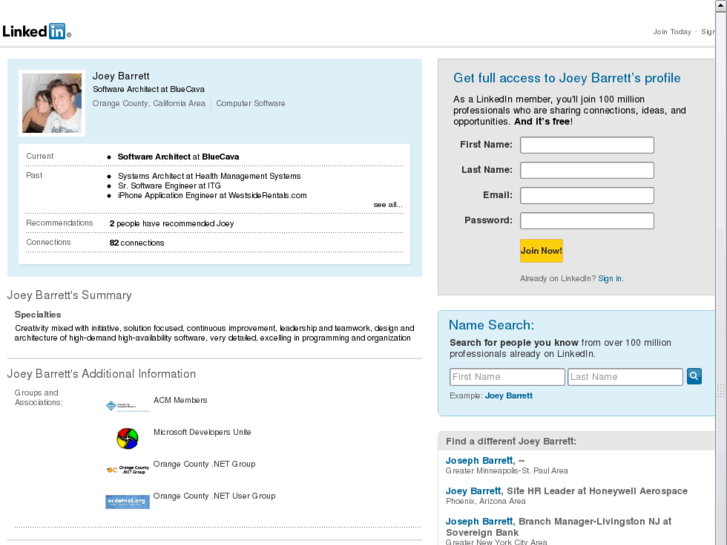Open Joseph Barrett Greater Minneapolis profile

pos(480,461)
